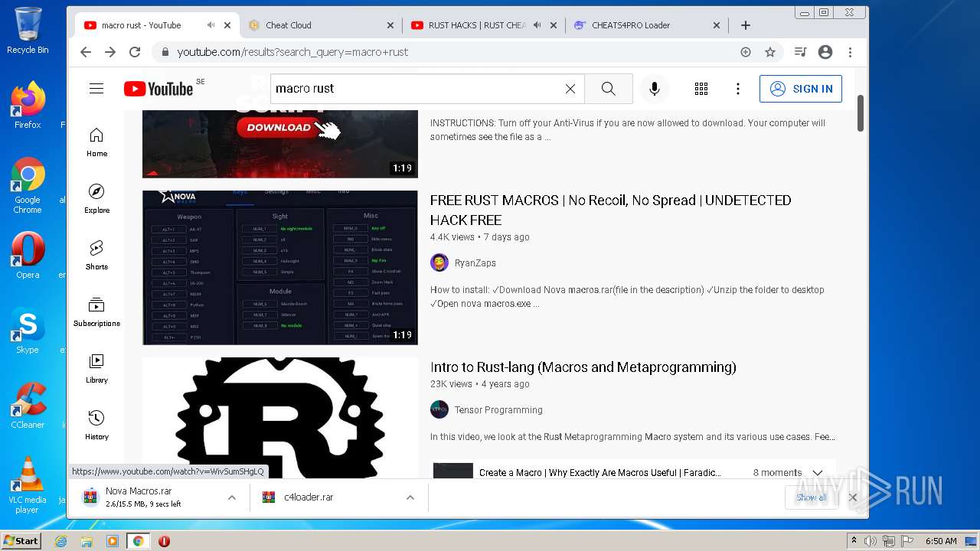Image resolution: width=980 pixels, height=551 pixels.
Task: Expand Nova Macros.rar download options
Action: (231, 497)
